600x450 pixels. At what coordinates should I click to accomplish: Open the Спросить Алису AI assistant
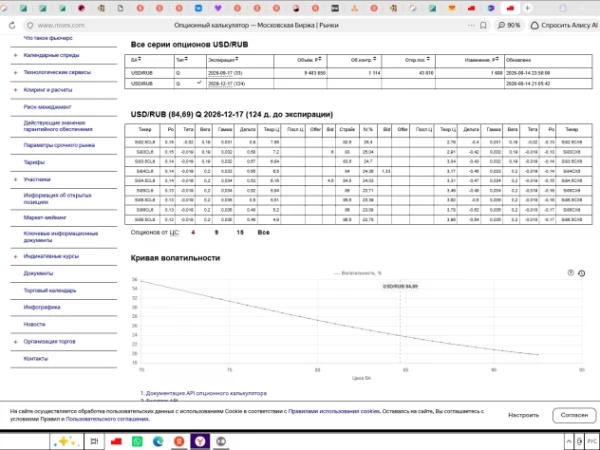564,25
